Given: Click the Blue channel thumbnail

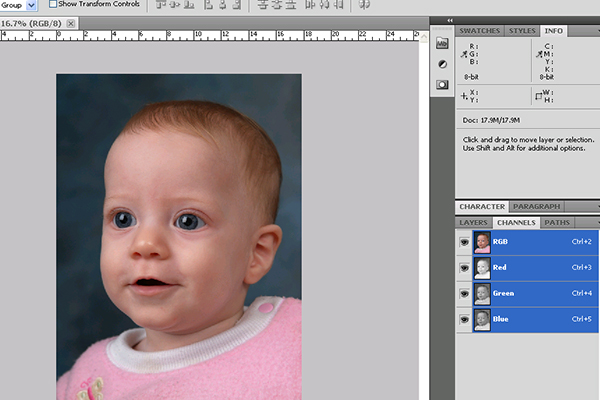Looking at the screenshot, I should click(482, 320).
